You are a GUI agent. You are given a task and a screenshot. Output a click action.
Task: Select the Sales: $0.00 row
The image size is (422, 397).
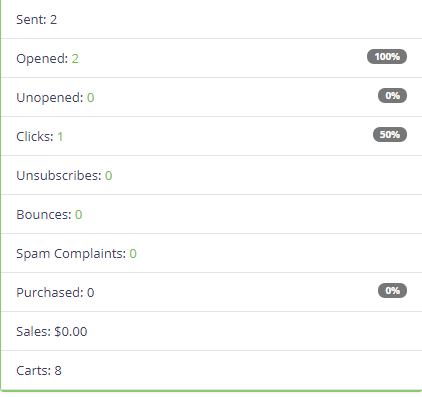(212, 331)
